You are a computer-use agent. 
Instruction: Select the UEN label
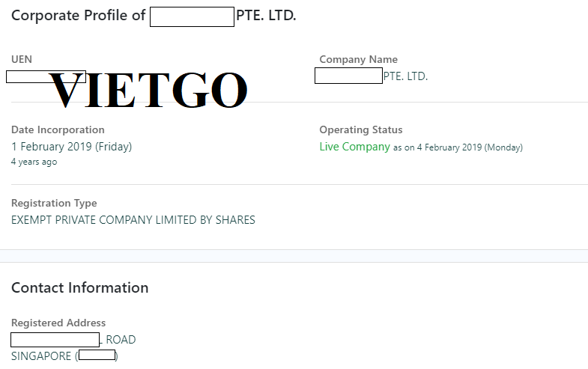click(22, 59)
